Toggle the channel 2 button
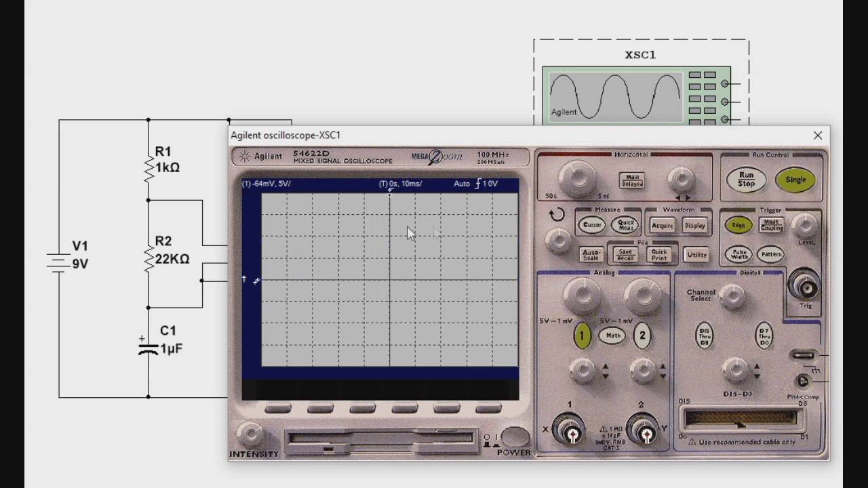This screenshot has width=868, height=488. [642, 336]
